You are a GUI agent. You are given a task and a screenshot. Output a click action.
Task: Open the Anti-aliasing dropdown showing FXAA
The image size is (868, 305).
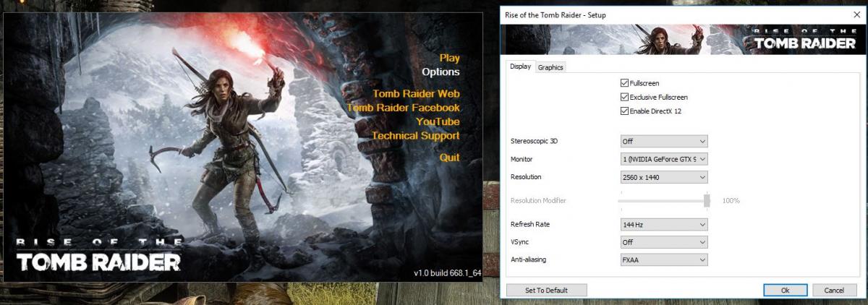click(x=664, y=259)
